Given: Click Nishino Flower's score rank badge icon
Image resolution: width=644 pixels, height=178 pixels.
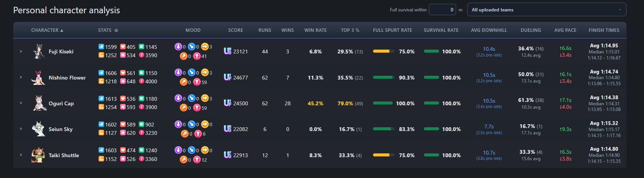Looking at the screenshot, I should [x=227, y=77].
